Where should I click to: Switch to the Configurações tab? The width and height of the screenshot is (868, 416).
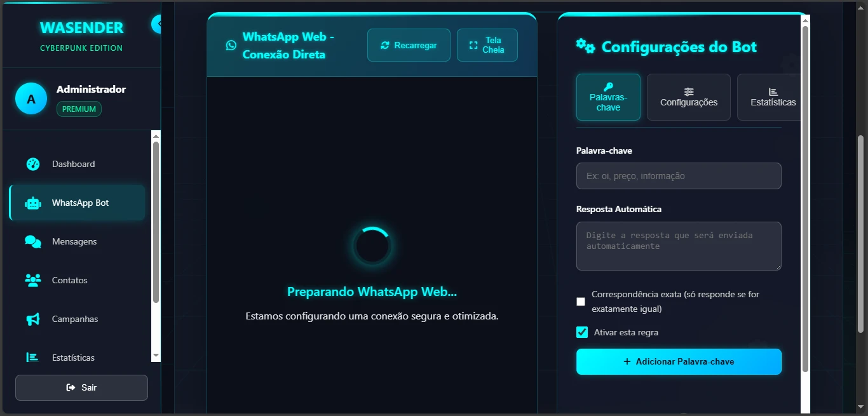coord(689,97)
